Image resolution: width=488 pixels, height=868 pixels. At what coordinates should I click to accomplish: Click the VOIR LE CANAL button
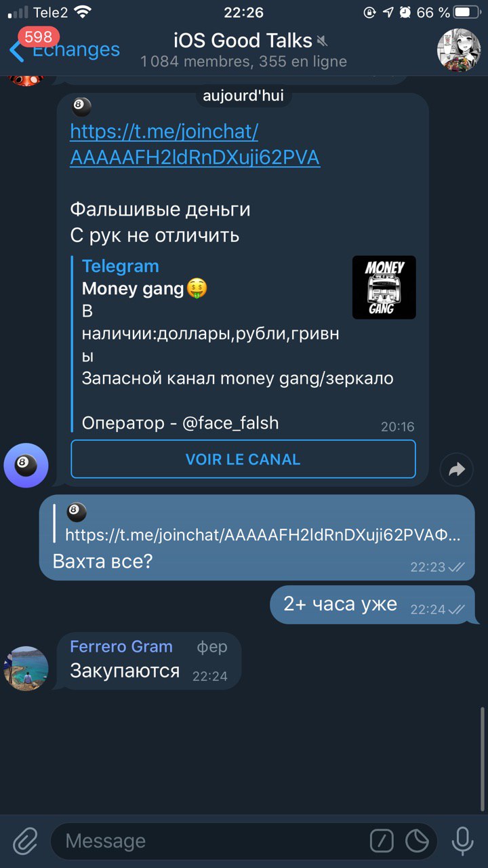coord(243,459)
